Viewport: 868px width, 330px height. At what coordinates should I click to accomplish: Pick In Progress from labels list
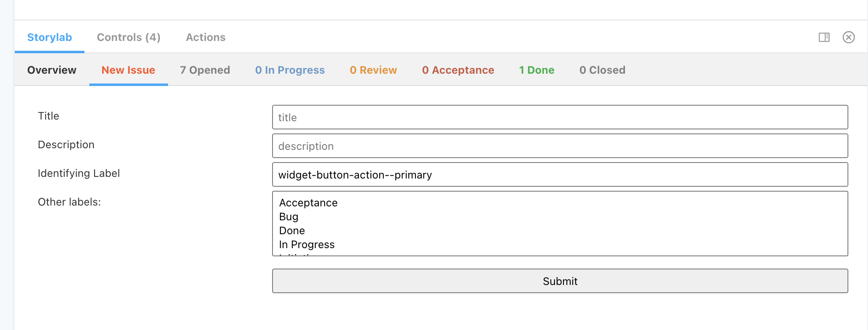[307, 244]
